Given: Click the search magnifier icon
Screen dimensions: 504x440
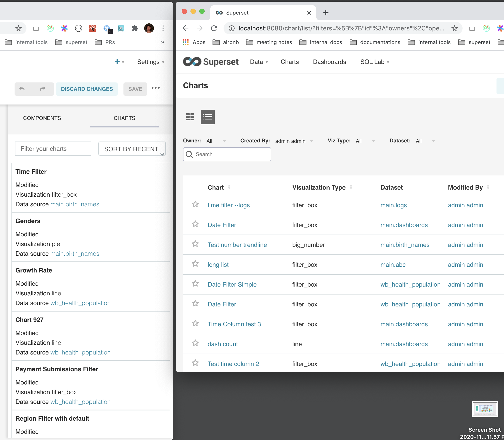Looking at the screenshot, I should (189, 154).
